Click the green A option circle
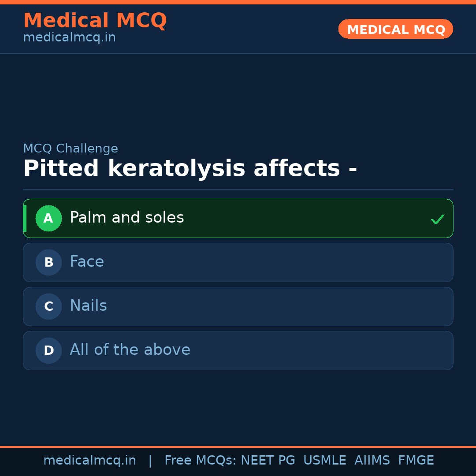The image size is (476, 476). pyautogui.click(x=48, y=218)
